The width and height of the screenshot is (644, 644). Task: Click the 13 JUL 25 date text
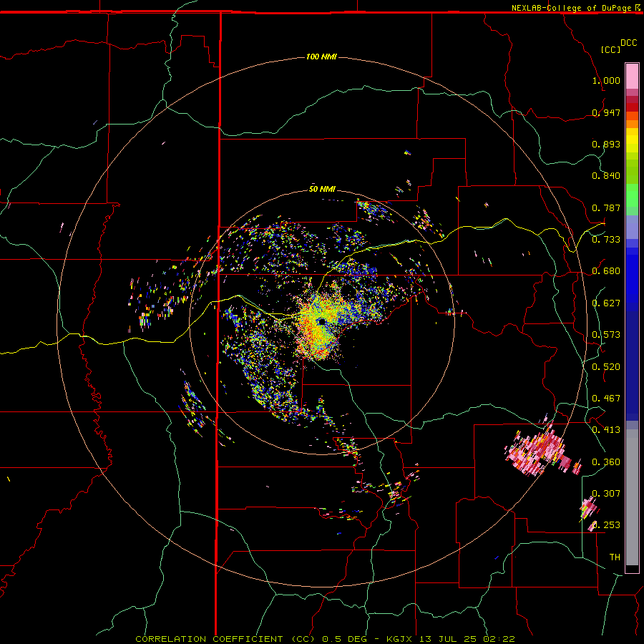(x=448, y=639)
